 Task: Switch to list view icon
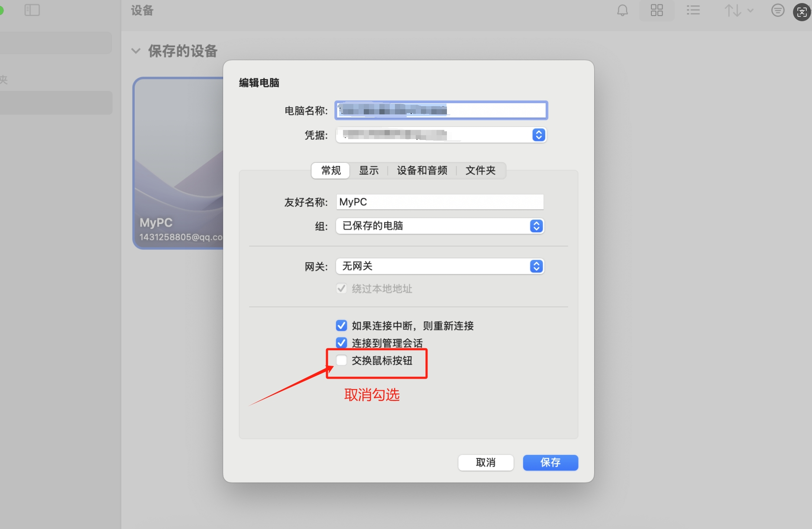point(693,10)
